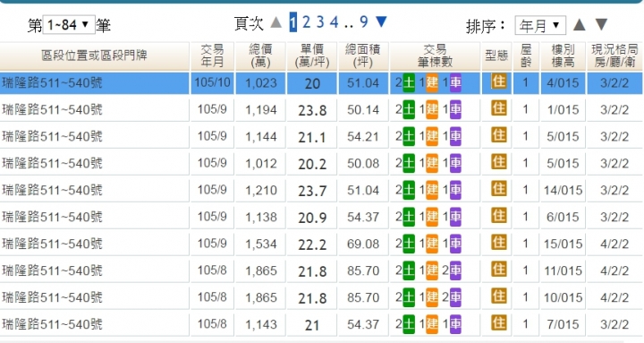
Task: Click purple 車 icon in 1,210 row
Action: pyautogui.click(x=455, y=190)
